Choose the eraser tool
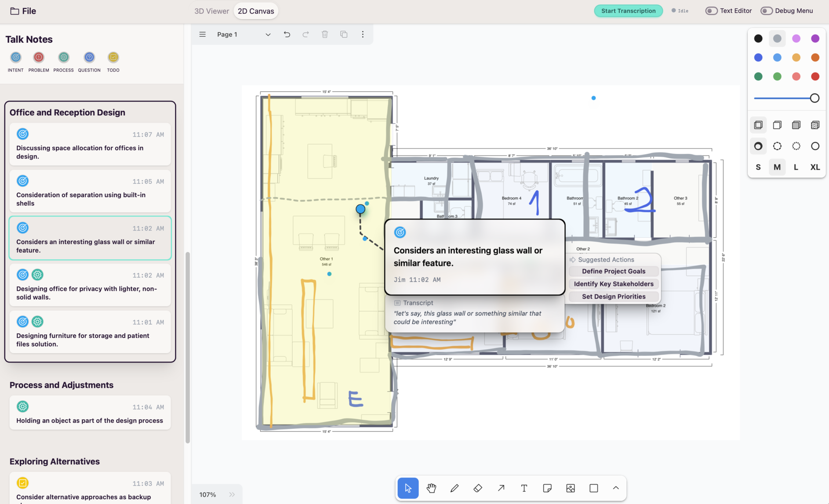Screen dimensions: 829x504 tap(478, 488)
